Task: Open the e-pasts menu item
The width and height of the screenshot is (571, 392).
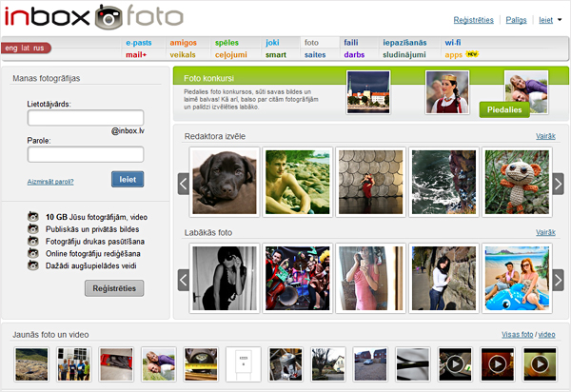Action: 138,43
